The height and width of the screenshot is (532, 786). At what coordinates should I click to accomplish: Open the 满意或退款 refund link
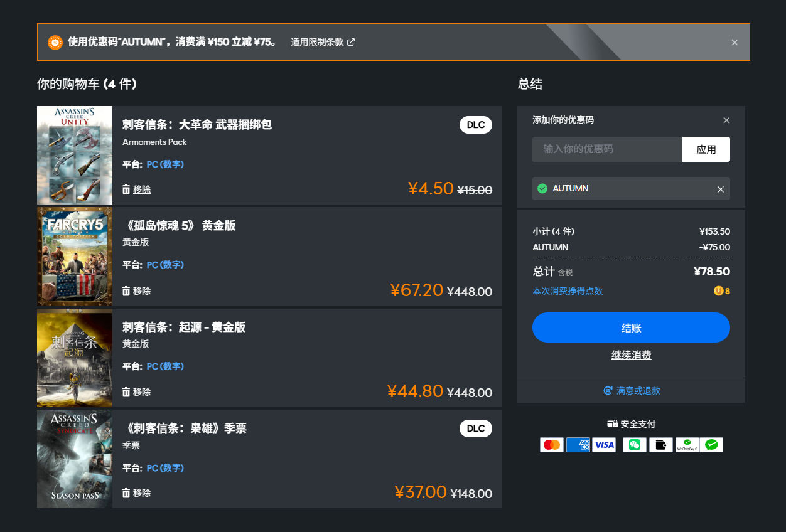pyautogui.click(x=638, y=391)
